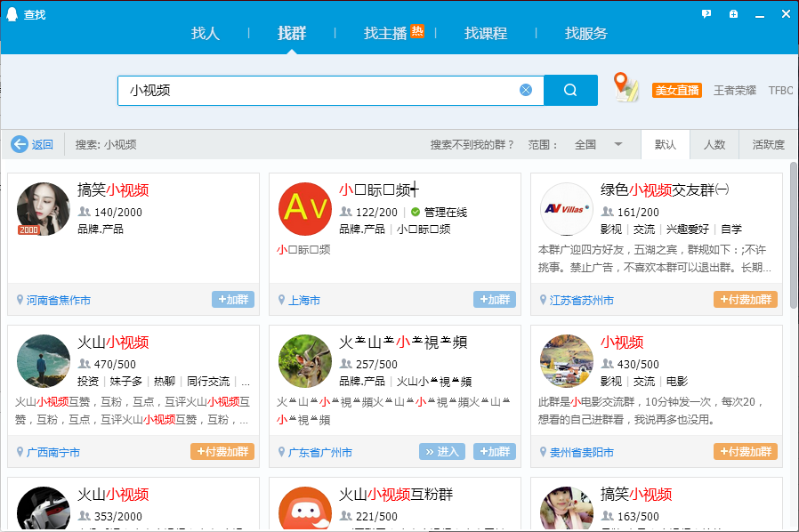Open the map location pin icon

pos(625,86)
